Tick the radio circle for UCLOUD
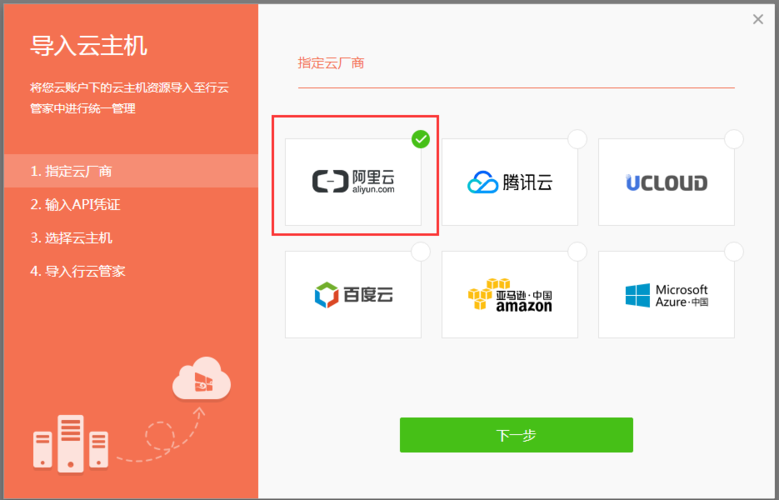This screenshot has height=500, width=779. (x=734, y=139)
